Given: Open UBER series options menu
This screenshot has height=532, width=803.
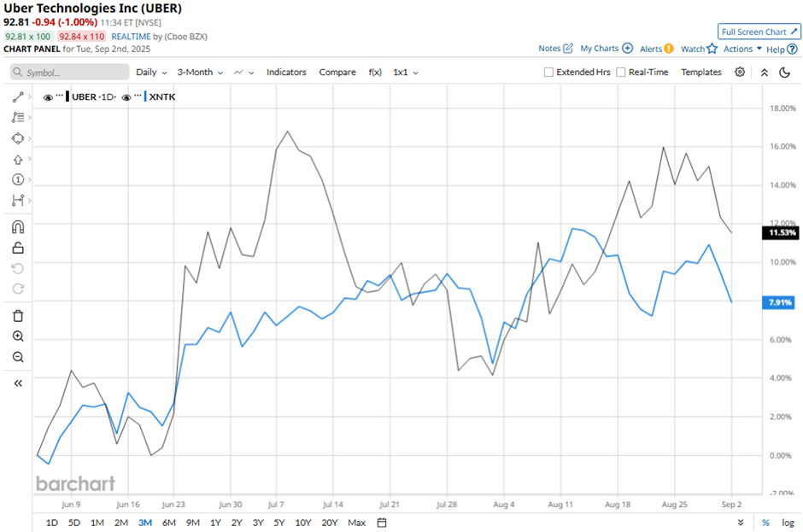Looking at the screenshot, I should point(60,96).
